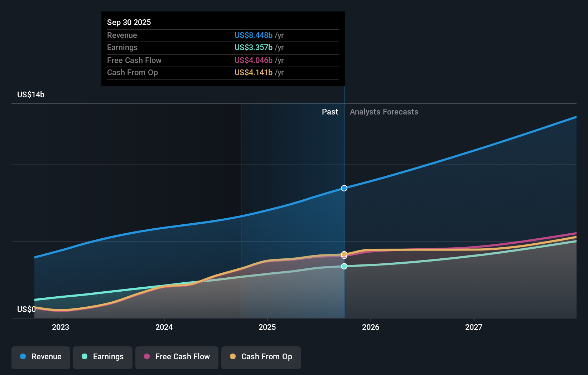Switch to the Past section of the chart
This screenshot has width=588, height=375.
pos(330,112)
